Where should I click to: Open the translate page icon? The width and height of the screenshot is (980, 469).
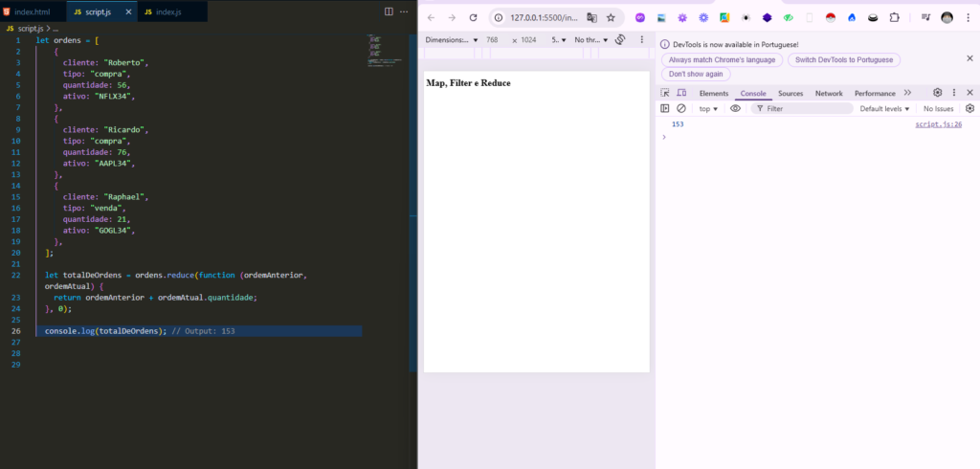tap(591, 17)
